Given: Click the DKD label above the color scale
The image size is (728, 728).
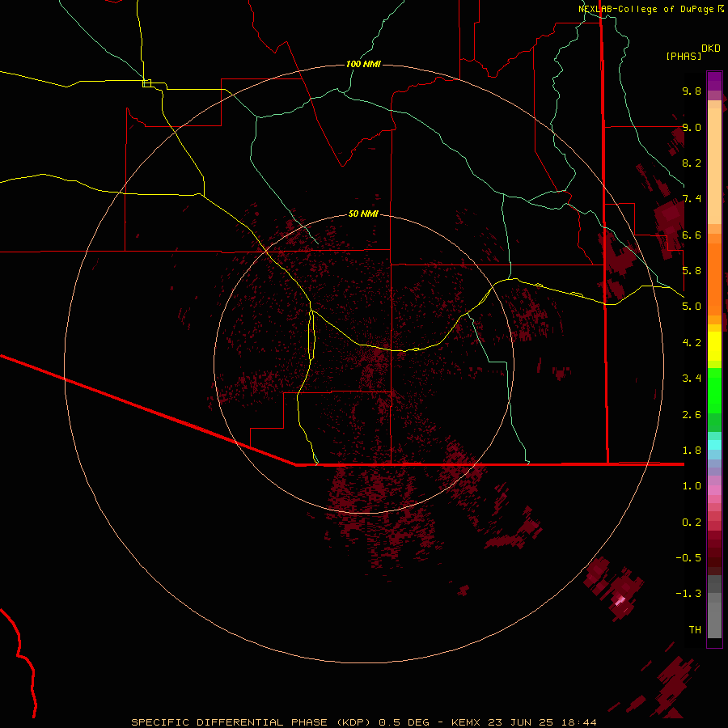Looking at the screenshot, I should [711, 49].
